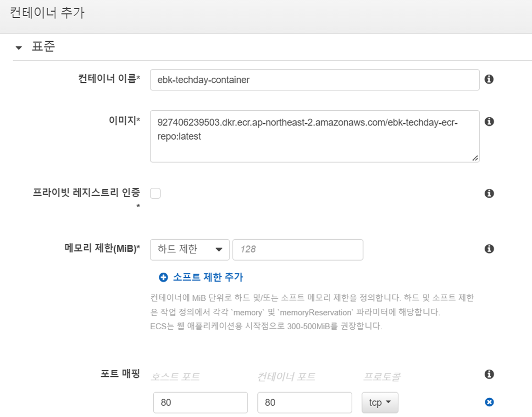Click the 호스트 포트 field containing 80
The height and width of the screenshot is (417, 532).
(x=200, y=402)
